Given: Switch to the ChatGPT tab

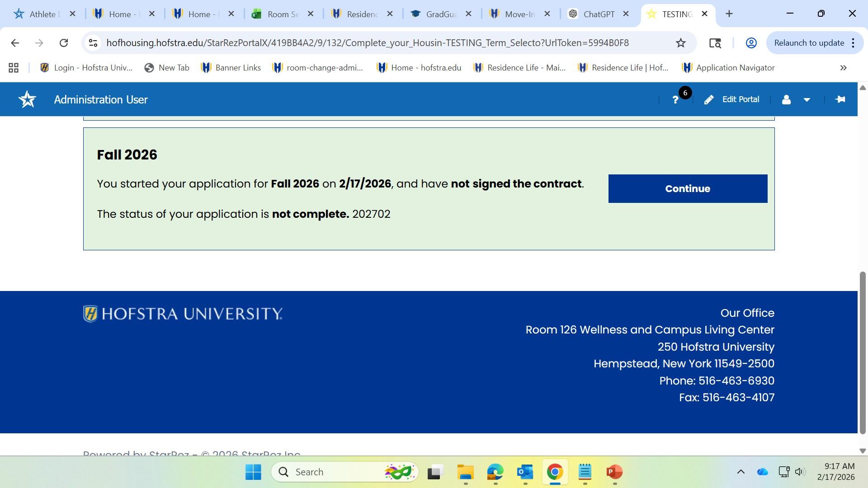Looking at the screenshot, I should [x=598, y=14].
